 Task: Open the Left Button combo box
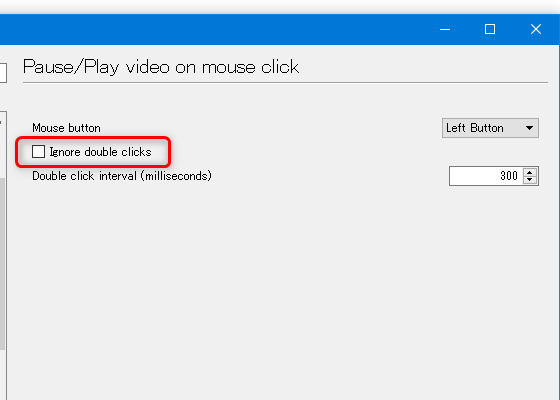coord(490,128)
